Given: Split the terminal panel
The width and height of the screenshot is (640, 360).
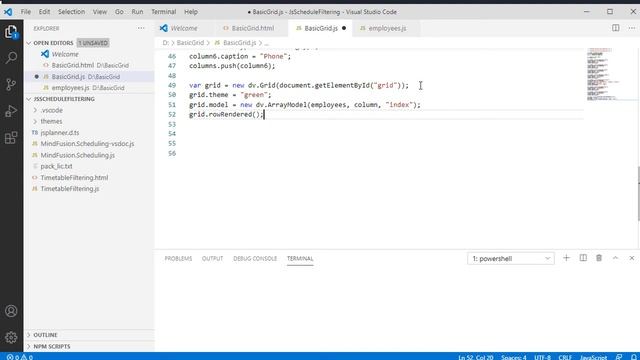Looking at the screenshot, I should [583, 258].
